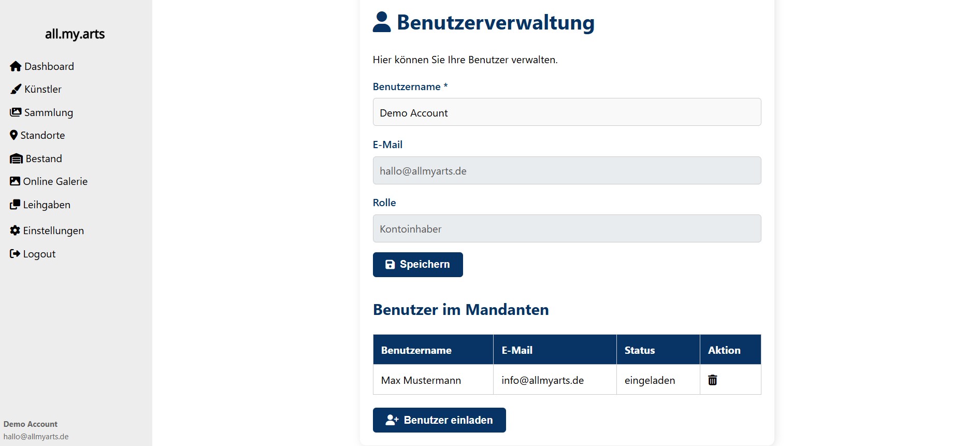Focus the Benutzername input field
Image resolution: width=980 pixels, height=446 pixels.
(567, 112)
